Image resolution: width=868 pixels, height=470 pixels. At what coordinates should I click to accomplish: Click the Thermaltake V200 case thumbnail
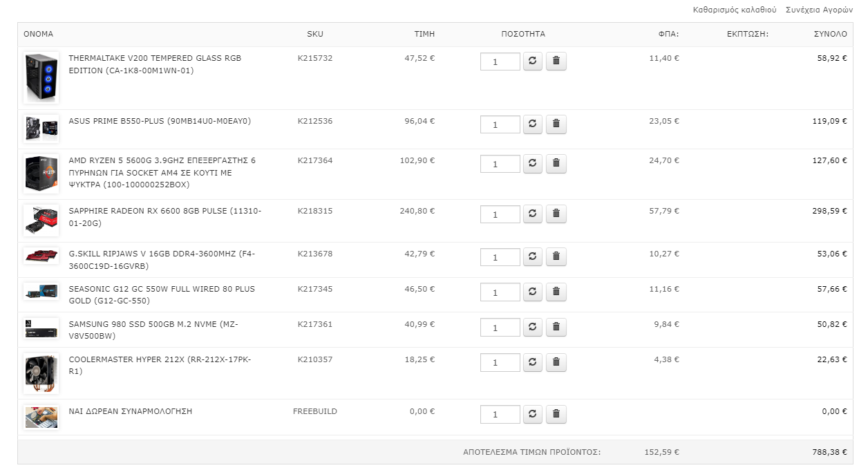tap(41, 78)
